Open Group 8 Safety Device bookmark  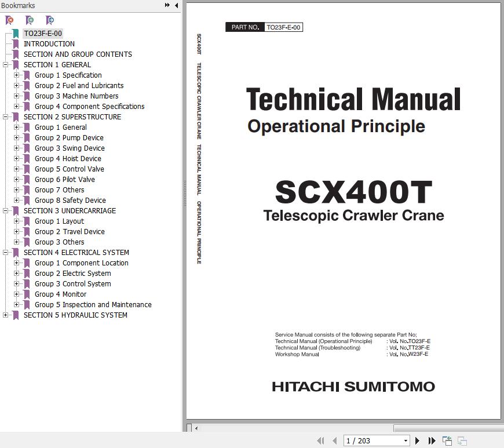click(x=70, y=201)
